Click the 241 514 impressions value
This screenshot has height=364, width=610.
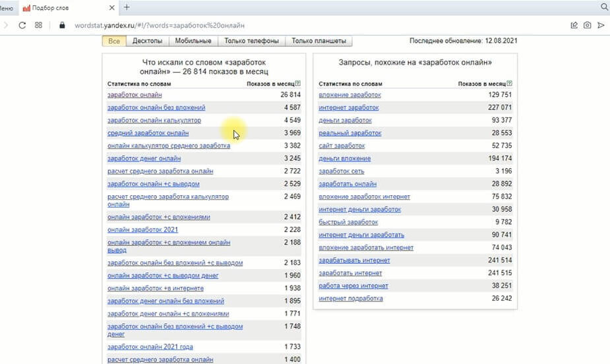500,260
